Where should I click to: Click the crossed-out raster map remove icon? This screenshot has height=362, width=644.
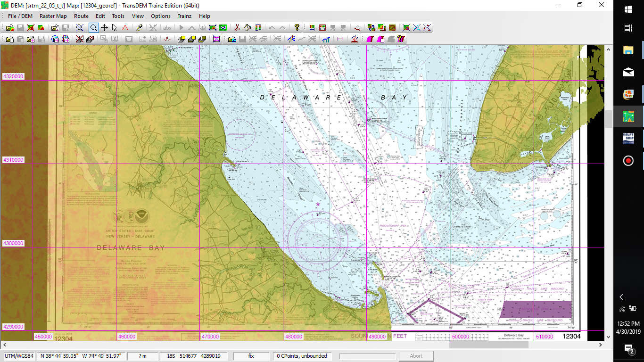[x=80, y=39]
